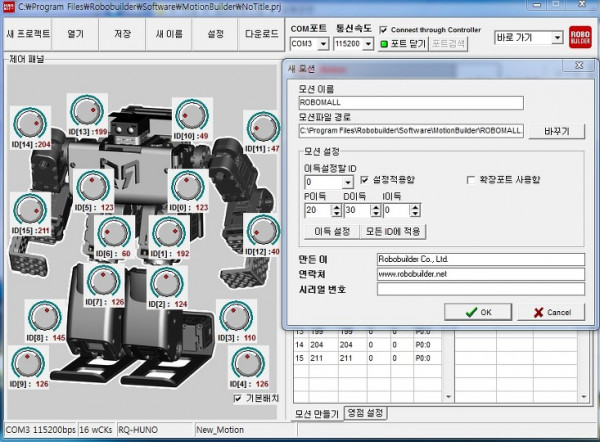The height and width of the screenshot is (442, 600).
Task: Click the ID[2] servo knob
Action: click(167, 284)
